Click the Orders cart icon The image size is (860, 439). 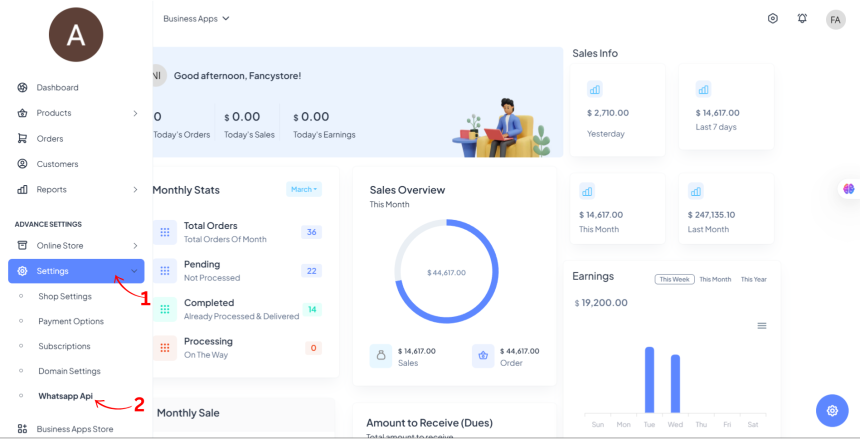pyautogui.click(x=22, y=138)
